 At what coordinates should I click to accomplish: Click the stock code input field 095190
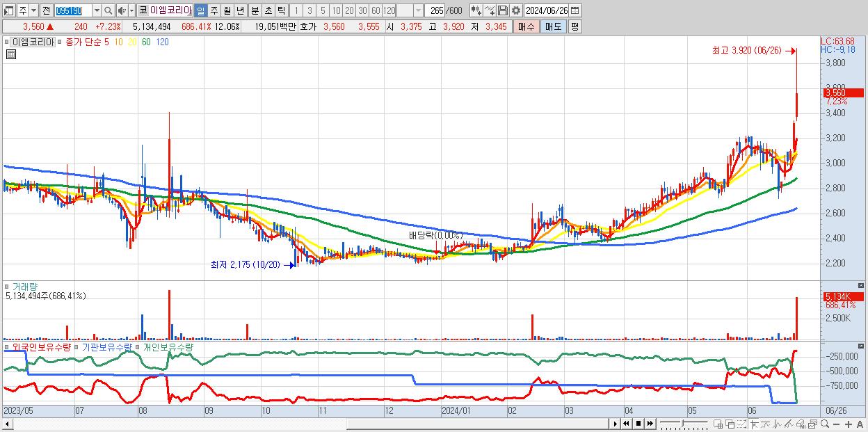point(73,10)
